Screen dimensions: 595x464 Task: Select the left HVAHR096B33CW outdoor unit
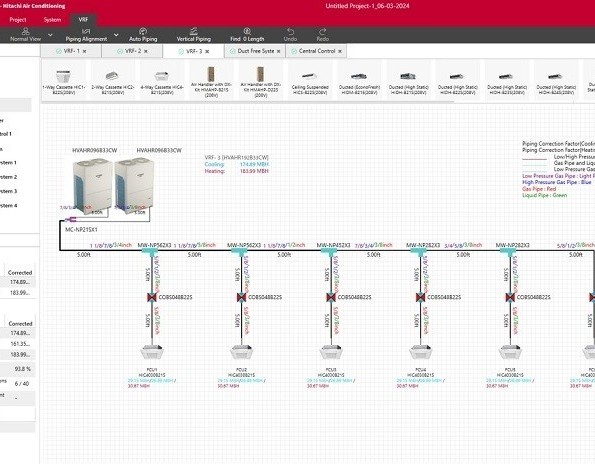(x=93, y=185)
